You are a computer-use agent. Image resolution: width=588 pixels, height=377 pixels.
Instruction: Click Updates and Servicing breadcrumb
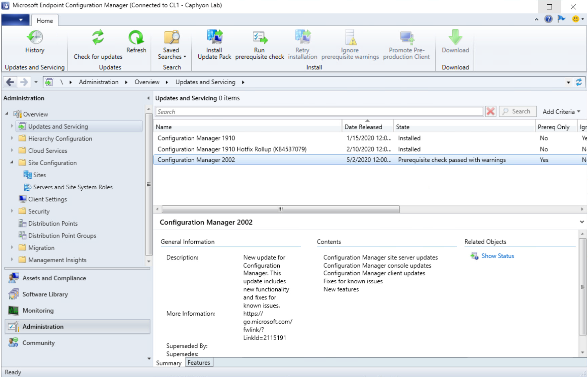click(x=205, y=82)
